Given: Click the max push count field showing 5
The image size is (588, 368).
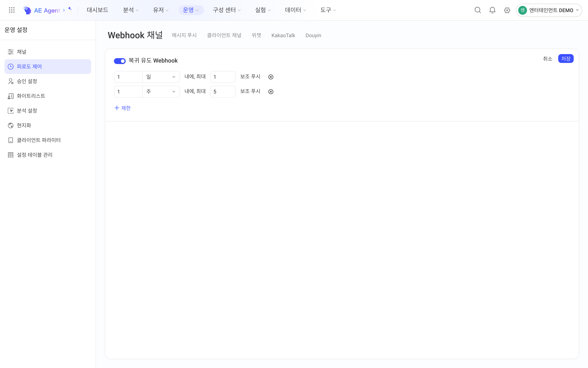Looking at the screenshot, I should pos(223,91).
